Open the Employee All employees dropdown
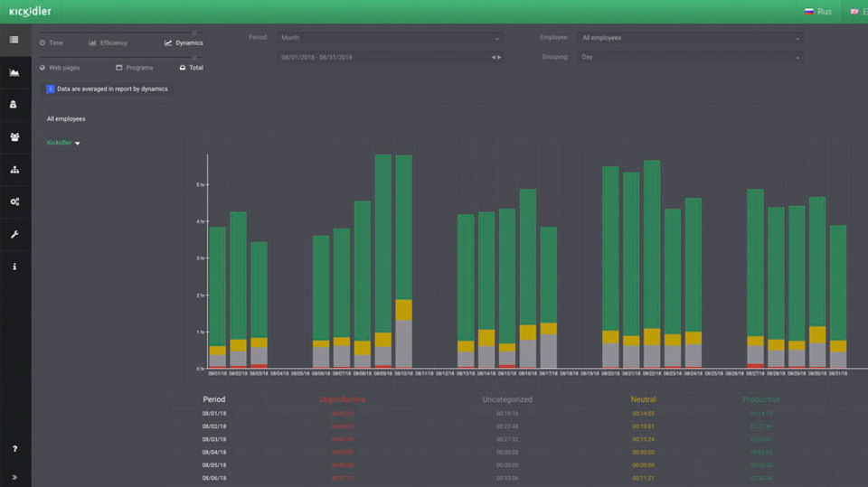The width and height of the screenshot is (868, 487). [690, 38]
